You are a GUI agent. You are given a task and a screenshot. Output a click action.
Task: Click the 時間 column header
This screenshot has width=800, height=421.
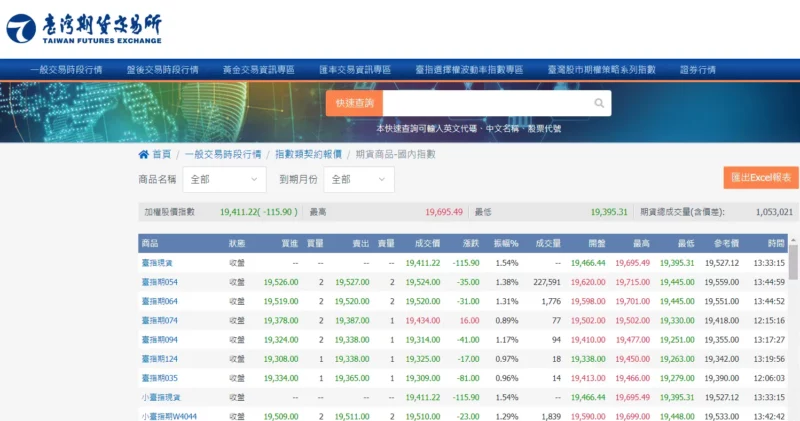tap(777, 243)
